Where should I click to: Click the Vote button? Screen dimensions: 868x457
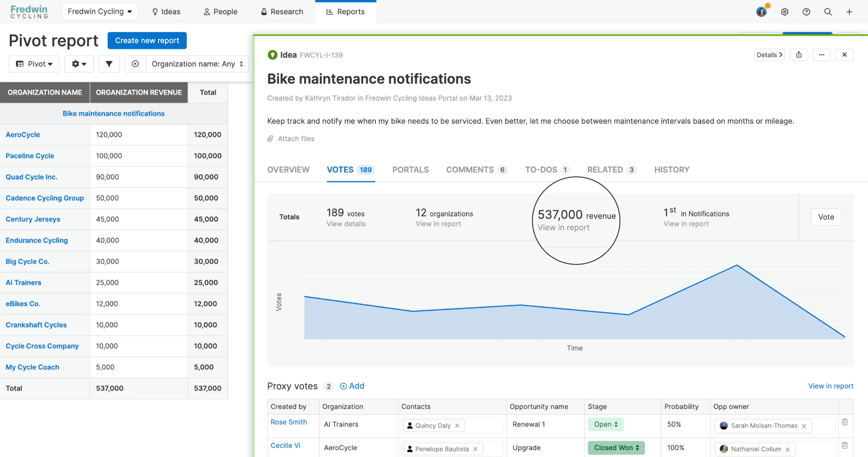(826, 217)
